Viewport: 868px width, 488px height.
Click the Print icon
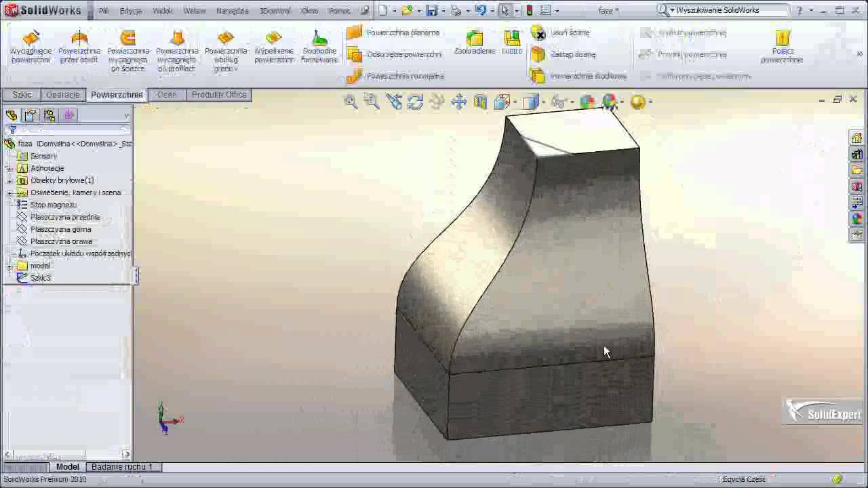pyautogui.click(x=456, y=10)
